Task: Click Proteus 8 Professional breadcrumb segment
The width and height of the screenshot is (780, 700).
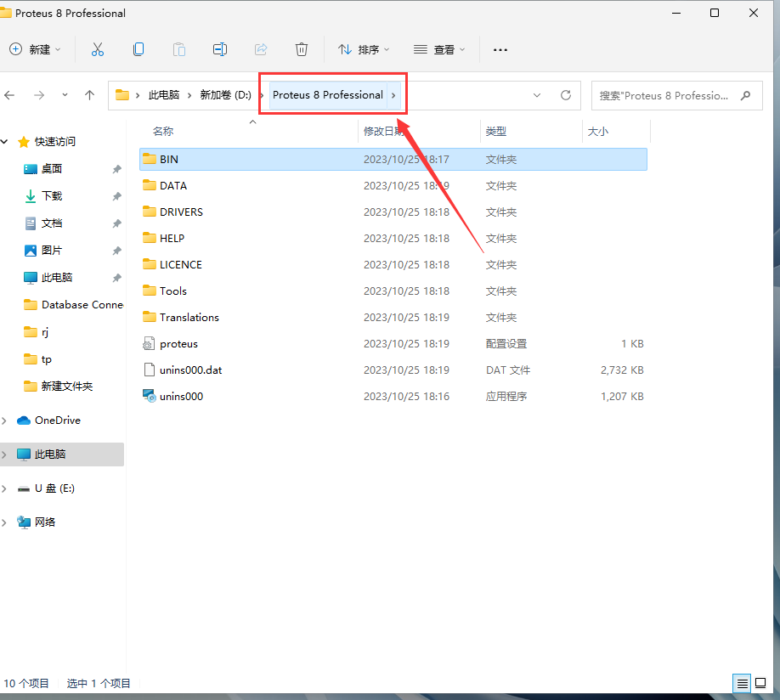Action: [x=328, y=95]
